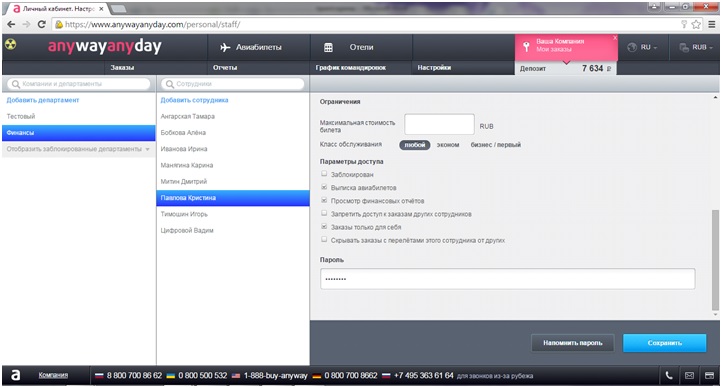Click phone number +7 495 363 61 64
The height and width of the screenshot is (388, 722).
(424, 376)
